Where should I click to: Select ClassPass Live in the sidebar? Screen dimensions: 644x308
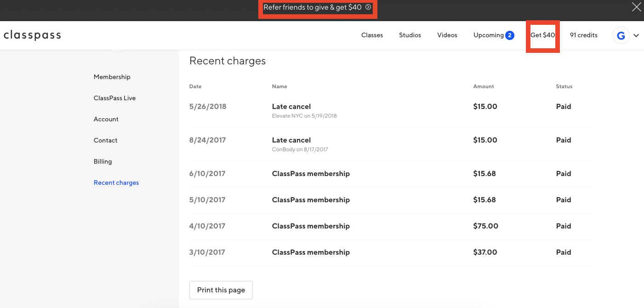(x=114, y=98)
